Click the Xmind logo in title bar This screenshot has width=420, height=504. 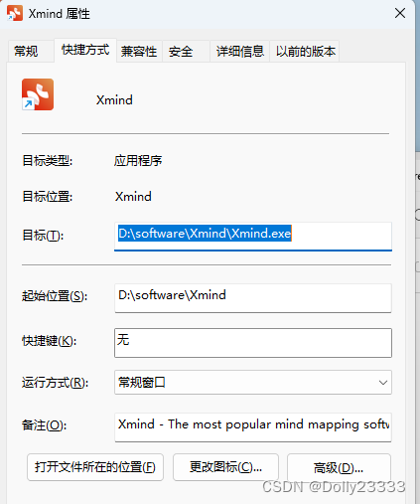click(15, 13)
